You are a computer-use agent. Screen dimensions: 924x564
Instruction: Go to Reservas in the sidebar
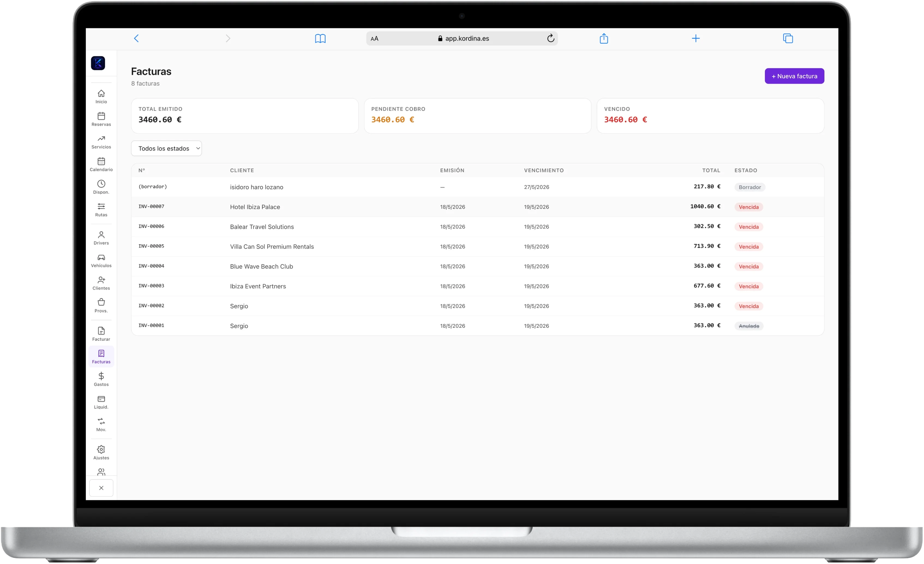point(101,119)
